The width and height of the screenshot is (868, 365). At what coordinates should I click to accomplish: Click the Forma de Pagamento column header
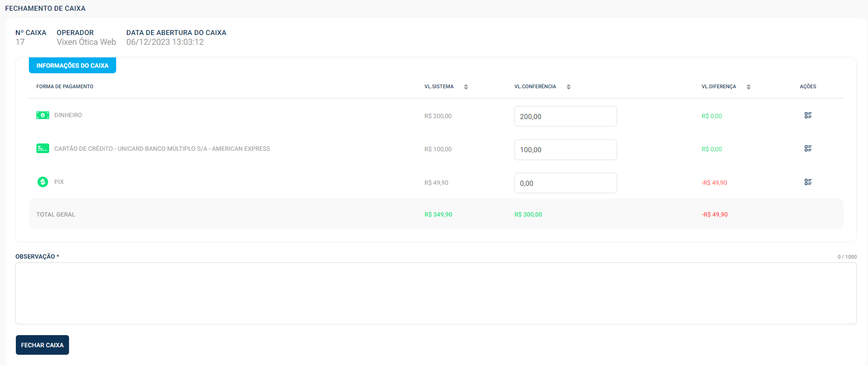(65, 86)
